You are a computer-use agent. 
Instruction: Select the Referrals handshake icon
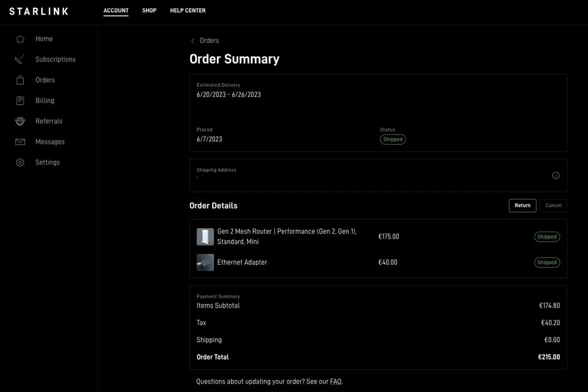tap(20, 121)
